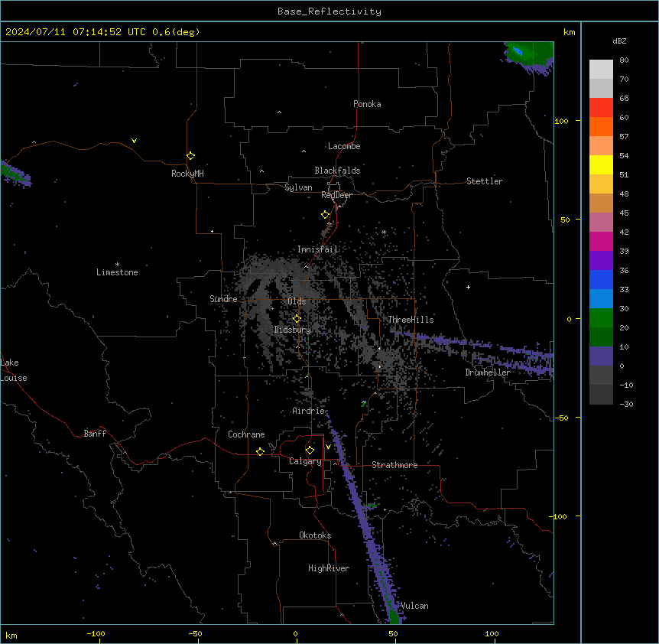Select the -50 tick on the right vertical axis
Image resolution: width=659 pixels, height=644 pixels.
(561, 418)
